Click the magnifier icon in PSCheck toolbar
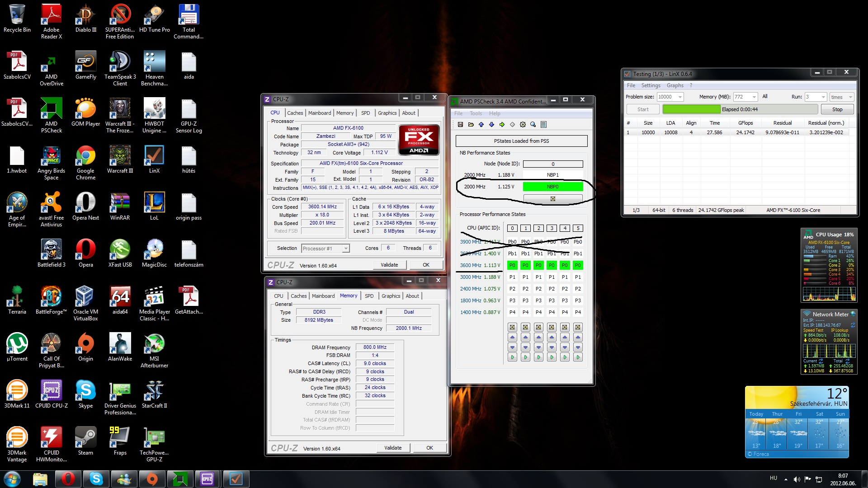Screen dimensions: 868x488 (x=533, y=124)
